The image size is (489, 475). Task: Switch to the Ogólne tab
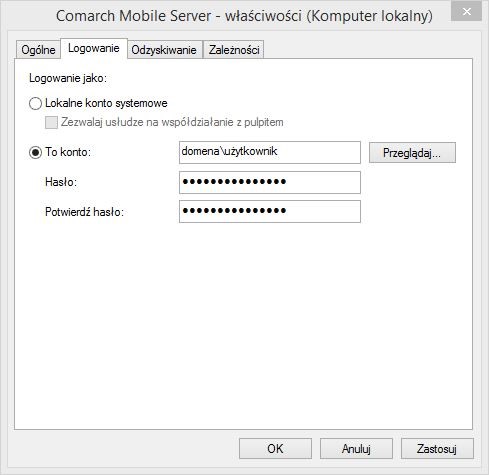[38, 50]
